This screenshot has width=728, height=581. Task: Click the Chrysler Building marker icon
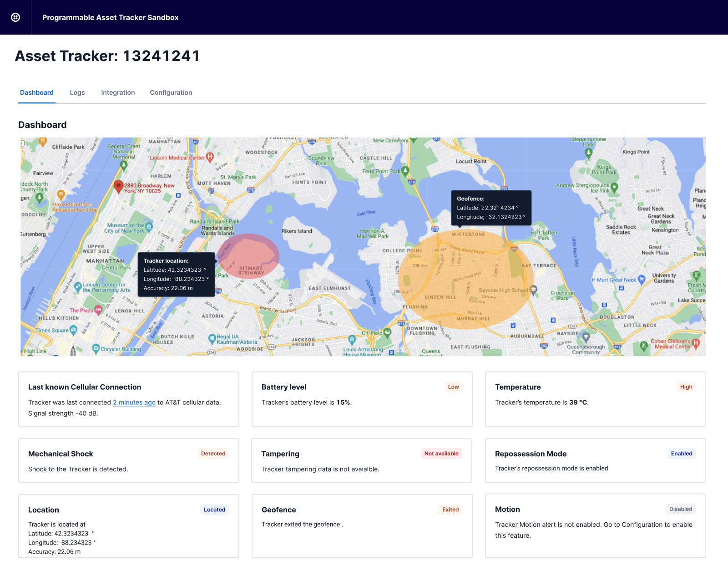pos(96,349)
